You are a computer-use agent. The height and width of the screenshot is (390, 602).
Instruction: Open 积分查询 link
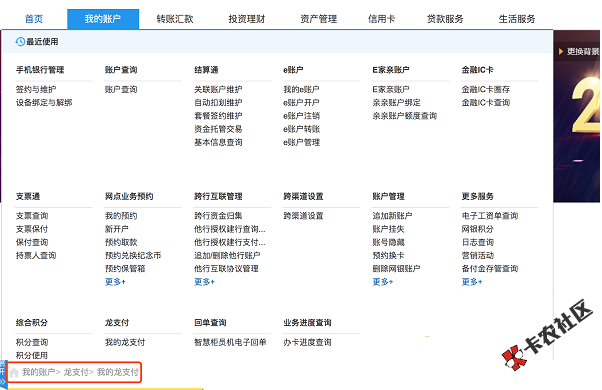[x=32, y=342]
